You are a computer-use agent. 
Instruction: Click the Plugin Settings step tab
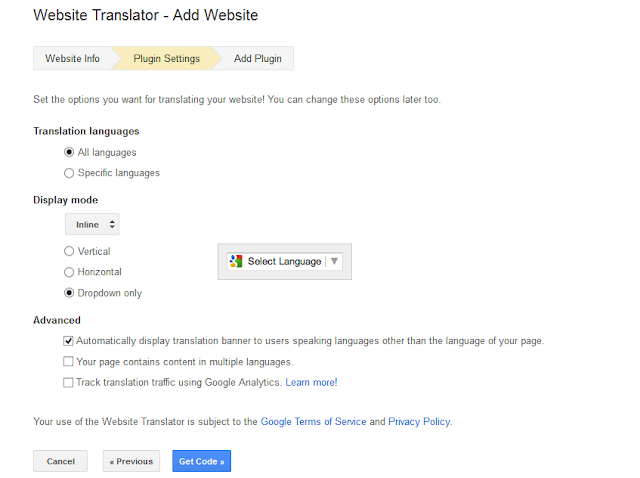166,59
